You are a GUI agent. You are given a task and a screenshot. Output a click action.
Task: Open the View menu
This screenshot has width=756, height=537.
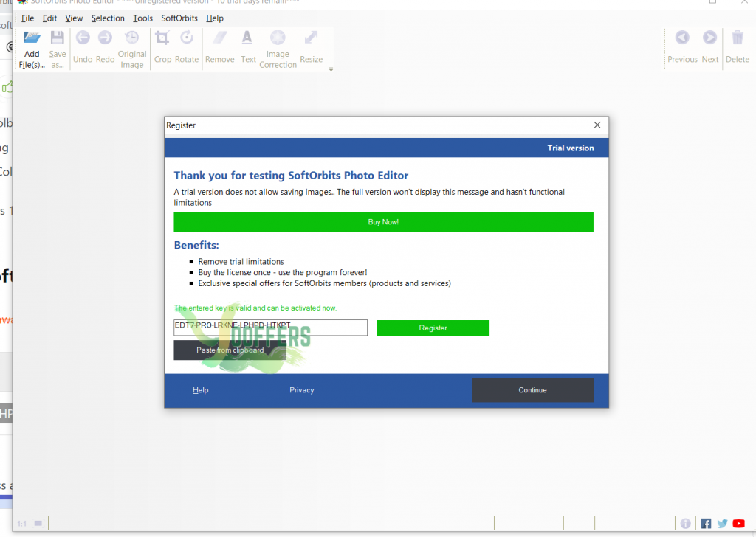(74, 18)
